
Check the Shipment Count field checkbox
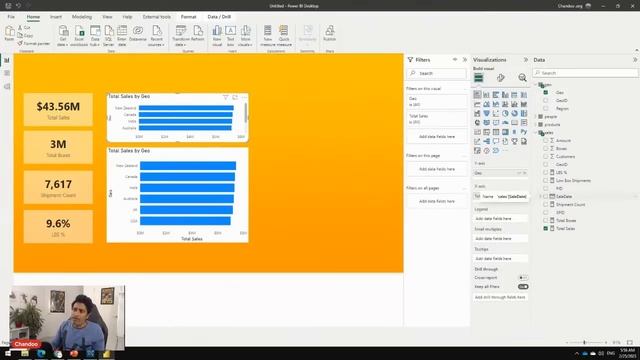pyautogui.click(x=546, y=204)
